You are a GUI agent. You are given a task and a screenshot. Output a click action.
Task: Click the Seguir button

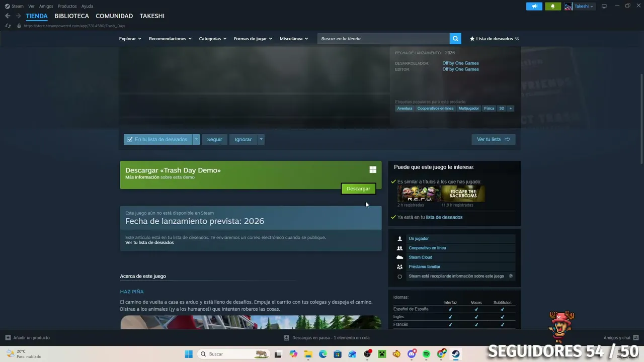pos(214,139)
